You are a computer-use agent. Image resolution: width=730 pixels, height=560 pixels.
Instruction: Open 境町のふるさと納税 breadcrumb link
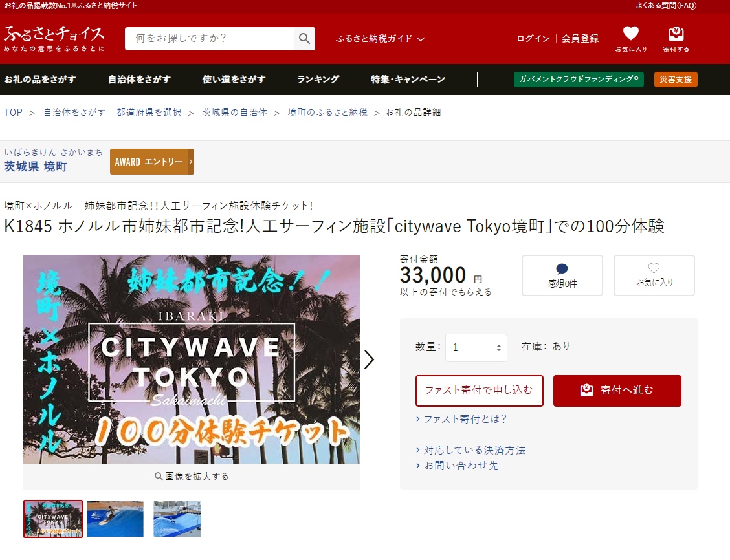click(x=327, y=113)
